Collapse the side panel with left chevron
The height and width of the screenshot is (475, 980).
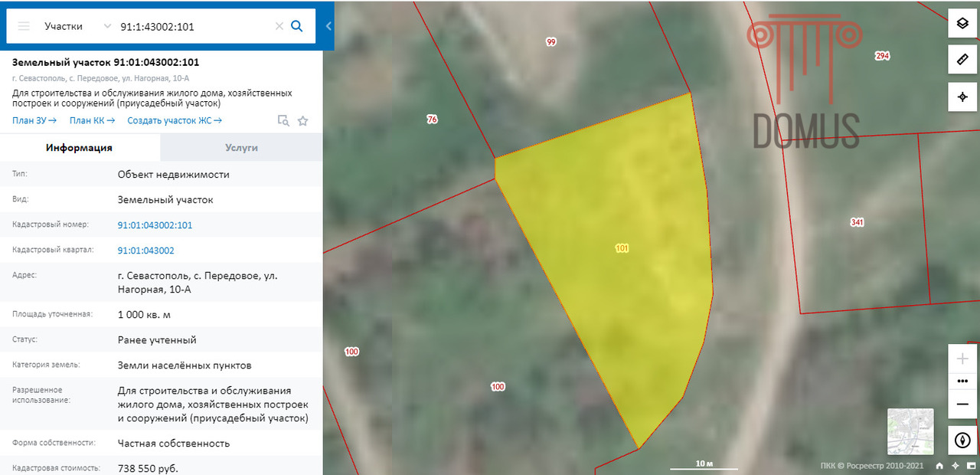[x=328, y=26]
